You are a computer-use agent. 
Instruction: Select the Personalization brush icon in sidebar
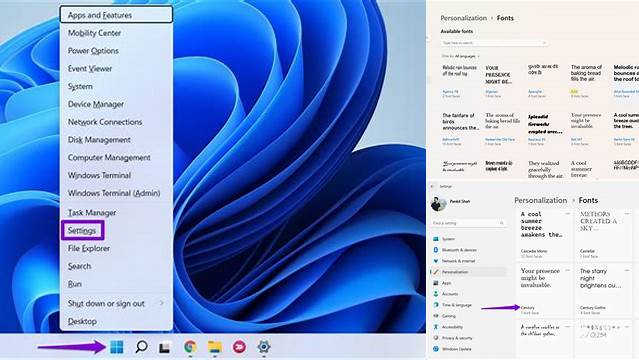pyautogui.click(x=436, y=272)
